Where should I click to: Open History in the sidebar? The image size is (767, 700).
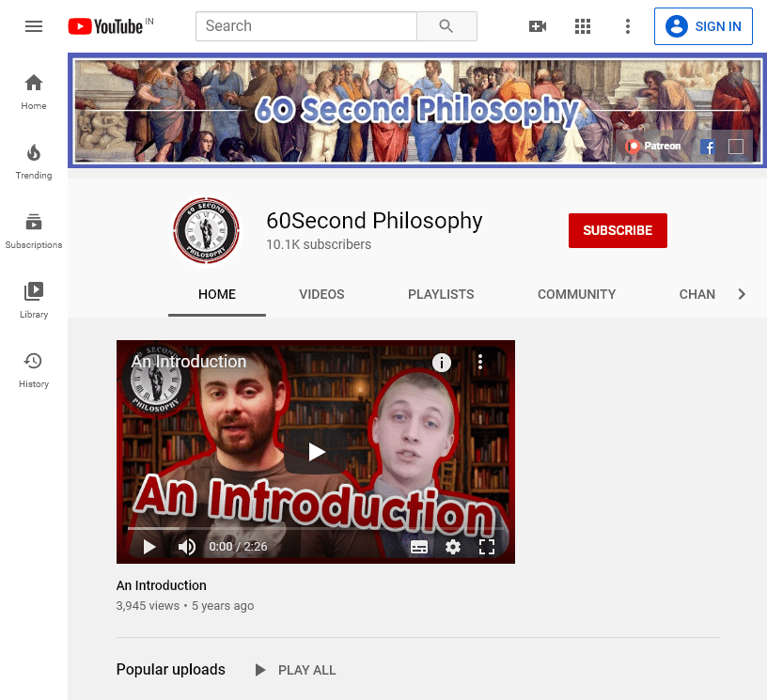click(34, 370)
